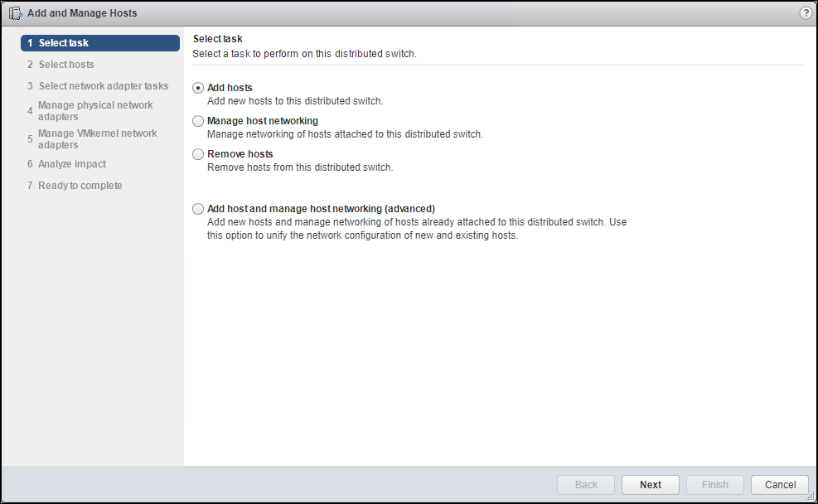818x504 pixels.
Task: Cancel the Add and Manage Hosts wizard
Action: point(779,484)
